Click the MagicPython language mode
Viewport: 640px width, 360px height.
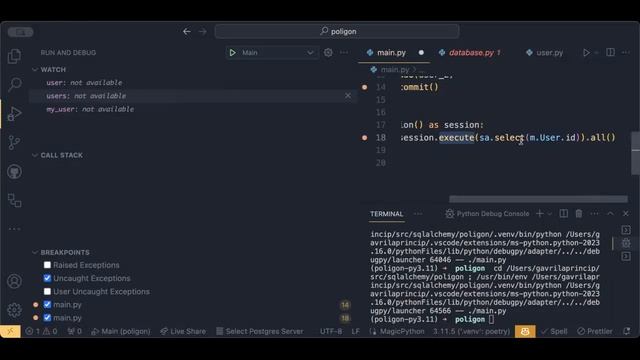(x=402, y=331)
